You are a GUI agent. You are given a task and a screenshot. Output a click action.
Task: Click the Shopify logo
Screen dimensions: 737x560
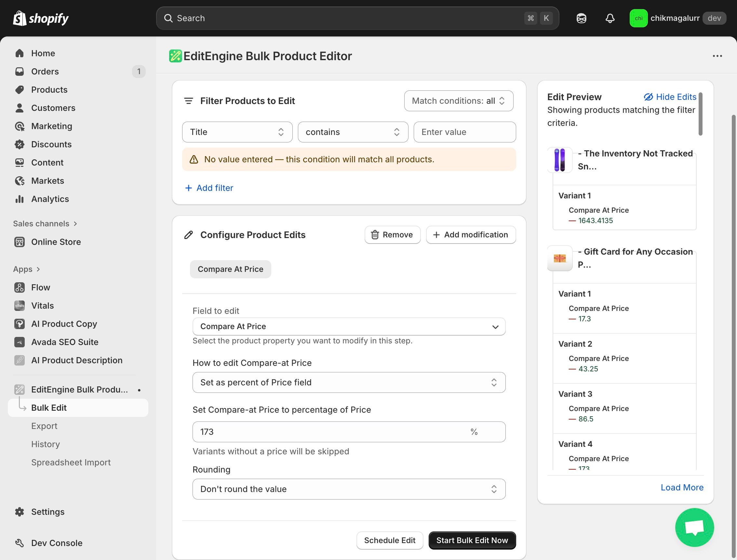point(41,18)
